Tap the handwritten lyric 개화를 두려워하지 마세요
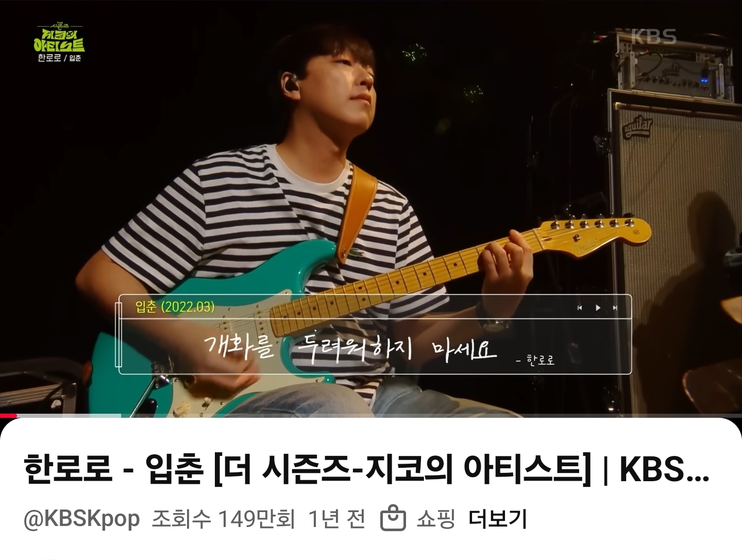Image resolution: width=742 pixels, height=560 pixels. click(x=350, y=346)
